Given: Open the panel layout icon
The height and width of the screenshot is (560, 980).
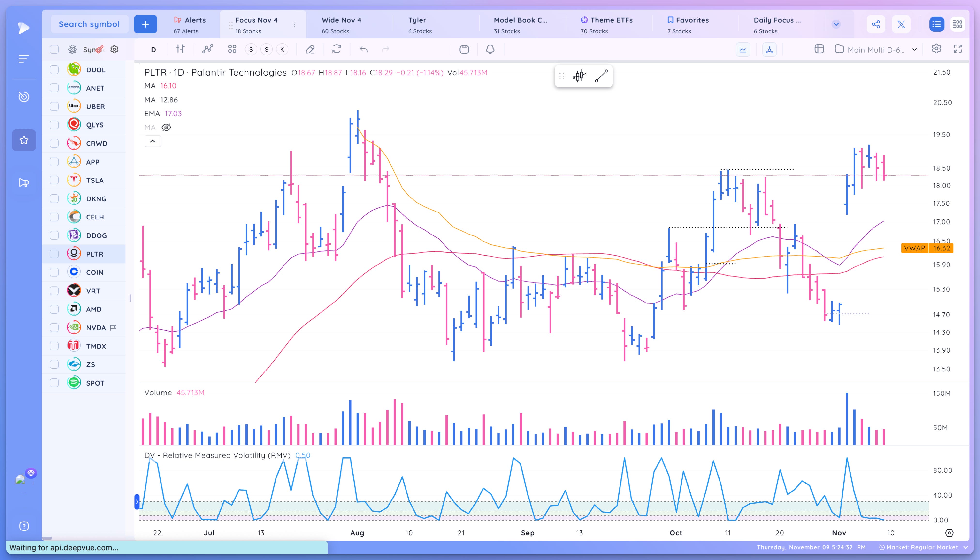Looking at the screenshot, I should (x=819, y=49).
